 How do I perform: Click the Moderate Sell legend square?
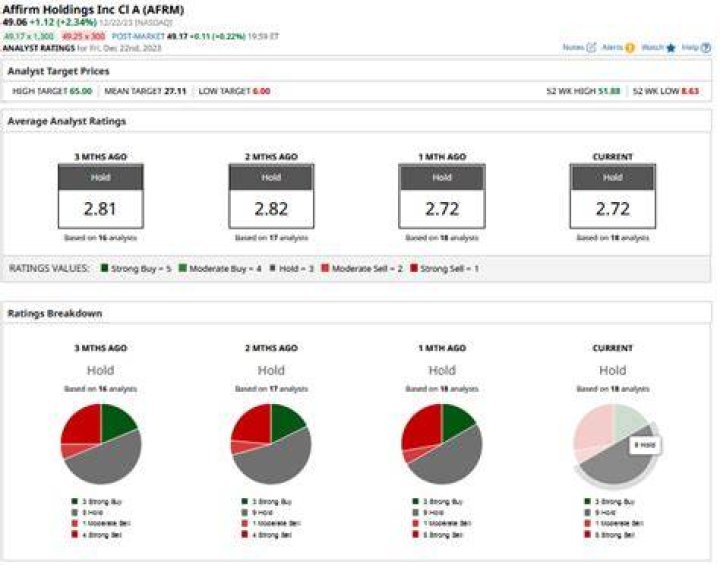click(x=325, y=268)
